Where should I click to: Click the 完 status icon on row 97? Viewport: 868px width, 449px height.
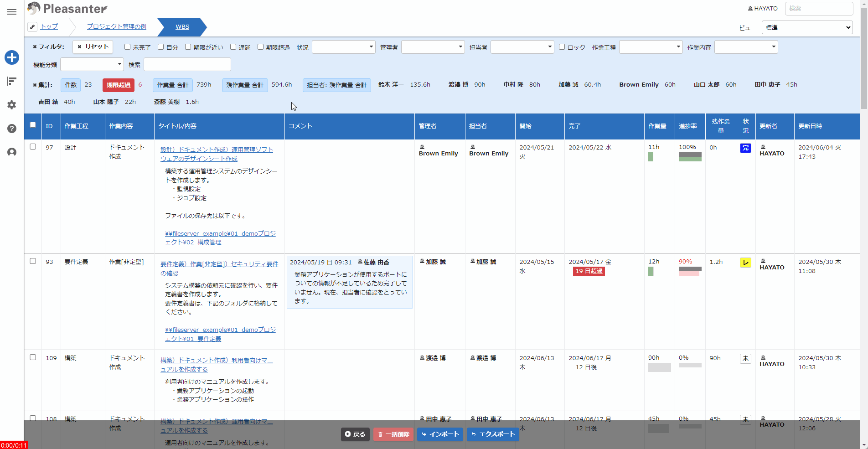(745, 148)
